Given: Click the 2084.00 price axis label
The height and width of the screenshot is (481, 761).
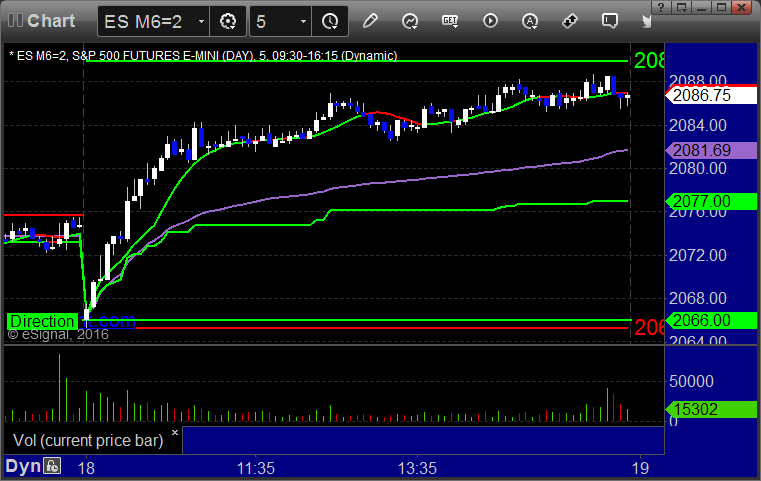Looking at the screenshot, I should [x=697, y=125].
